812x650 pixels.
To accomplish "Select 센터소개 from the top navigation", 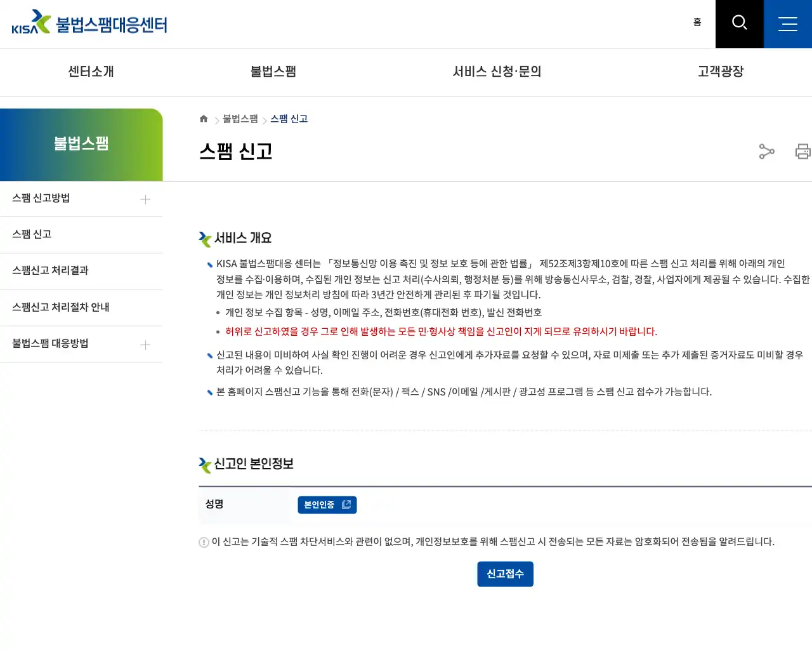I will click(89, 72).
